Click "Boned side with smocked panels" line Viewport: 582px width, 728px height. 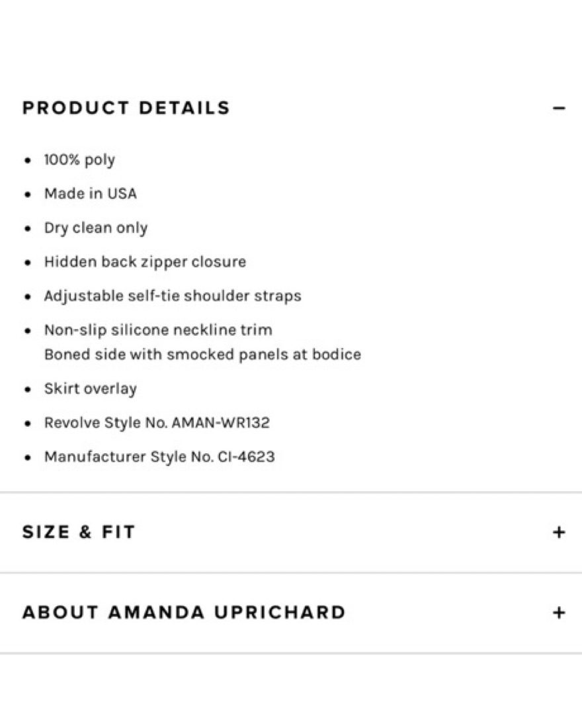(x=202, y=355)
